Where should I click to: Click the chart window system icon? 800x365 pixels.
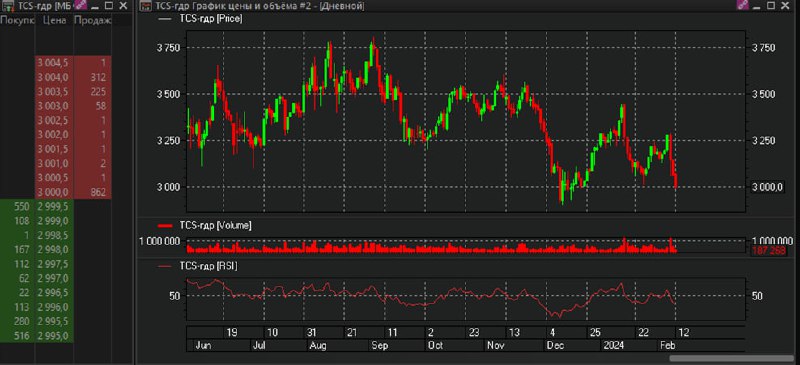pos(146,7)
